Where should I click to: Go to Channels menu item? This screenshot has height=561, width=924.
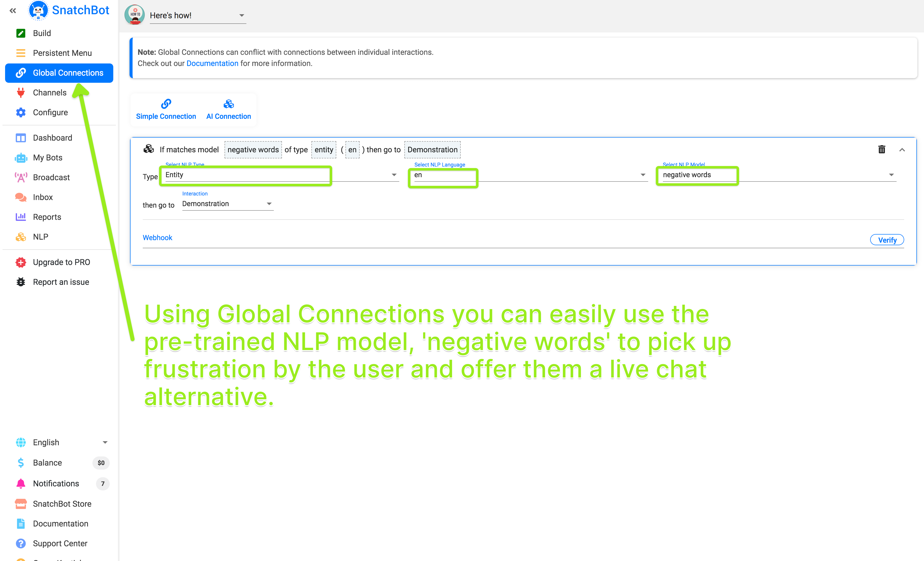(x=50, y=93)
